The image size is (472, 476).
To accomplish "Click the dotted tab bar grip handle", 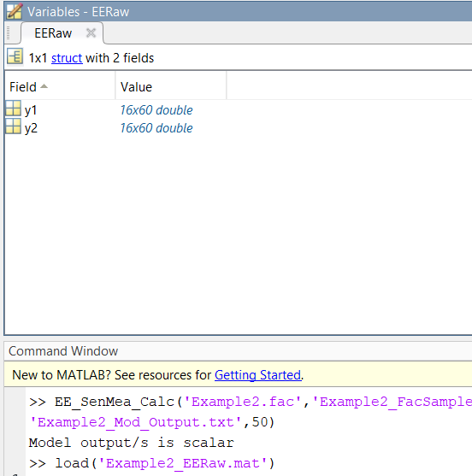I will [x=9, y=32].
